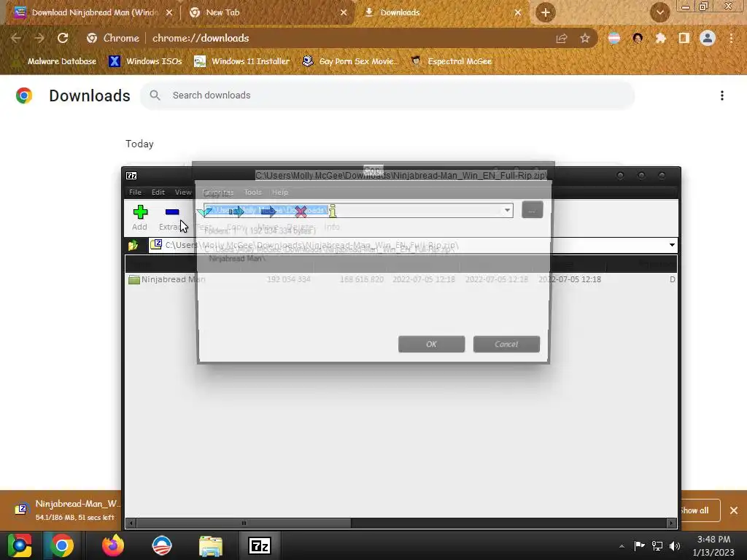
Task: Show hidden system tray icons
Action: click(x=622, y=545)
